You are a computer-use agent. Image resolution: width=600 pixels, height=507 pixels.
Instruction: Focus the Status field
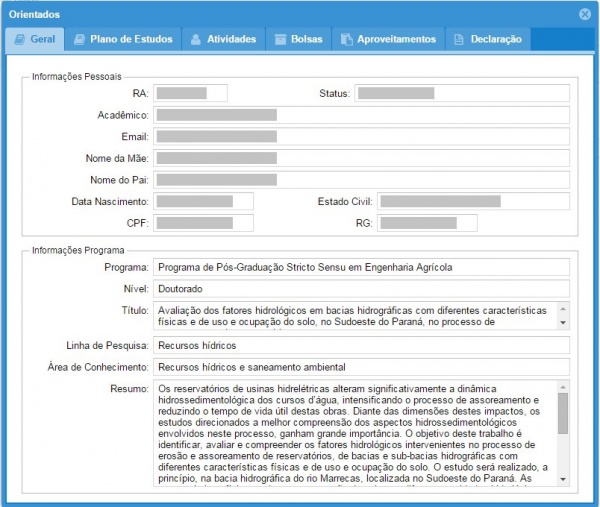click(x=461, y=93)
